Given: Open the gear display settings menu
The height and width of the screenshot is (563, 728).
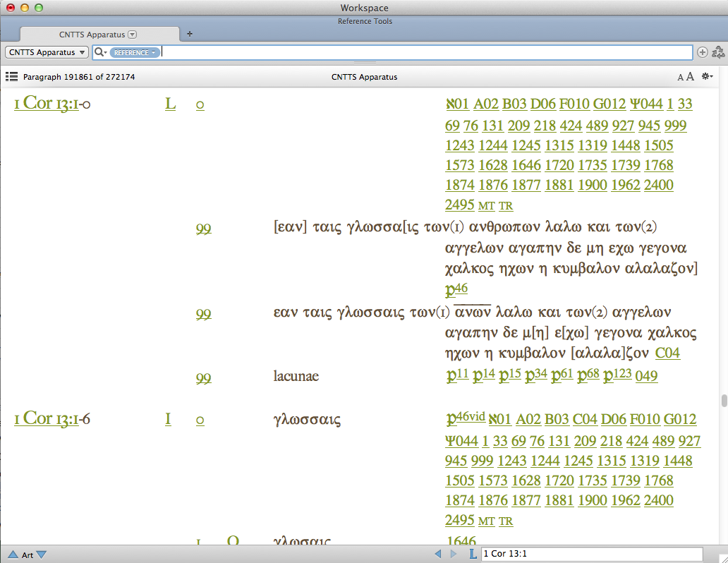Looking at the screenshot, I should 707,76.
